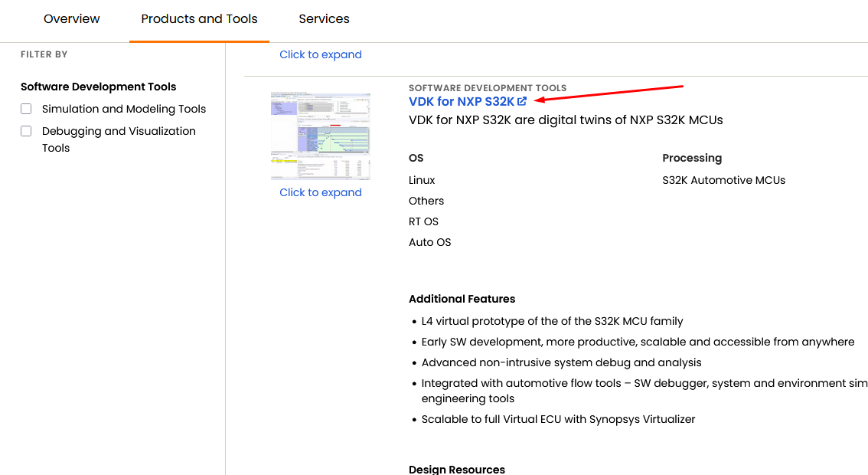Stay on the Products and Tools tab
The image size is (868, 475).
pyautogui.click(x=199, y=19)
